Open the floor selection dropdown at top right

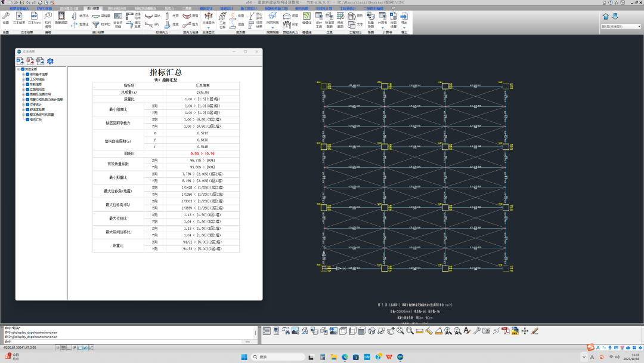(621, 27)
